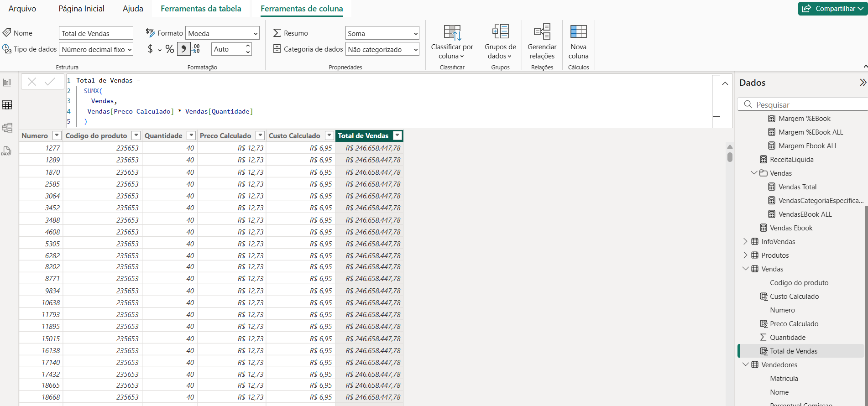Expand the InfoVendas table

coord(745,241)
